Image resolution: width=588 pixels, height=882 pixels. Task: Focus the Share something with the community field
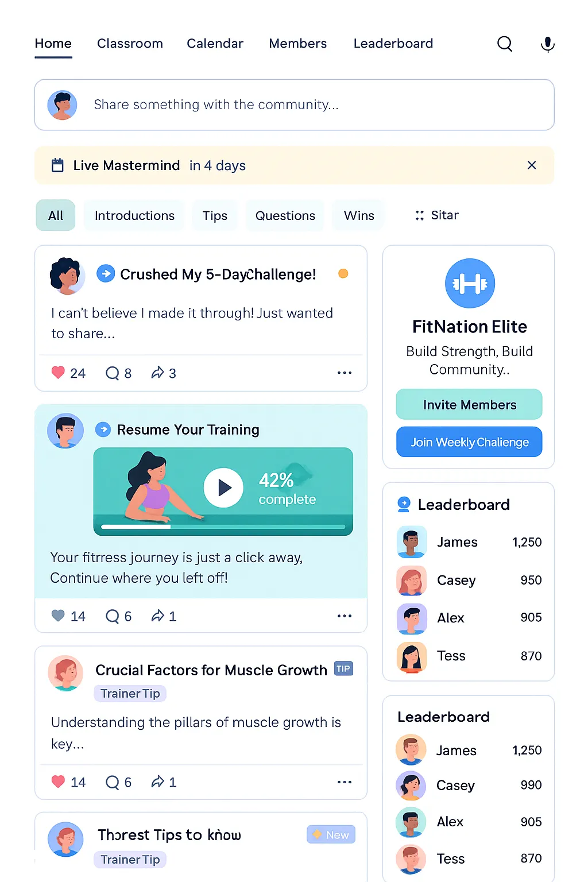(295, 105)
